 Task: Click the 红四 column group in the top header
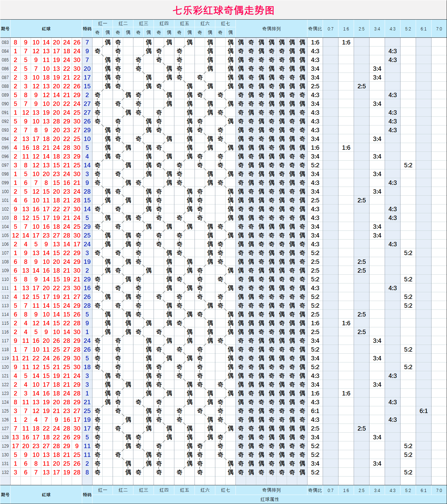click(x=164, y=23)
